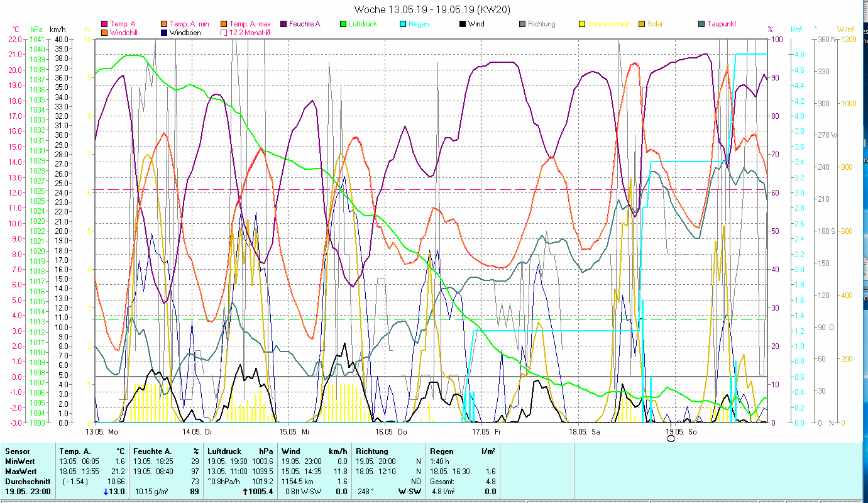868x503 pixels.
Task: Select the purple Feuchte A. legend swatch
Action: pos(283,24)
